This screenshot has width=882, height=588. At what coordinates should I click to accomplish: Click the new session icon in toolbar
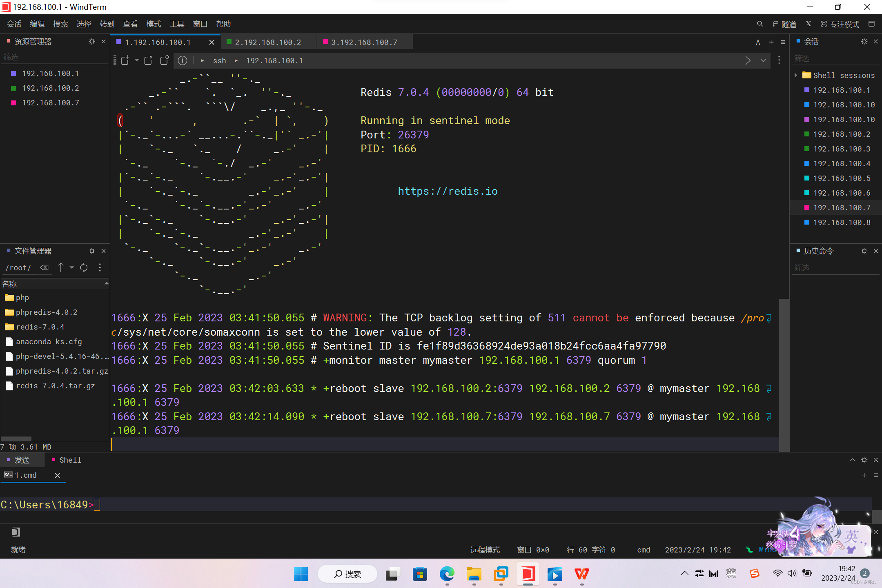point(125,60)
